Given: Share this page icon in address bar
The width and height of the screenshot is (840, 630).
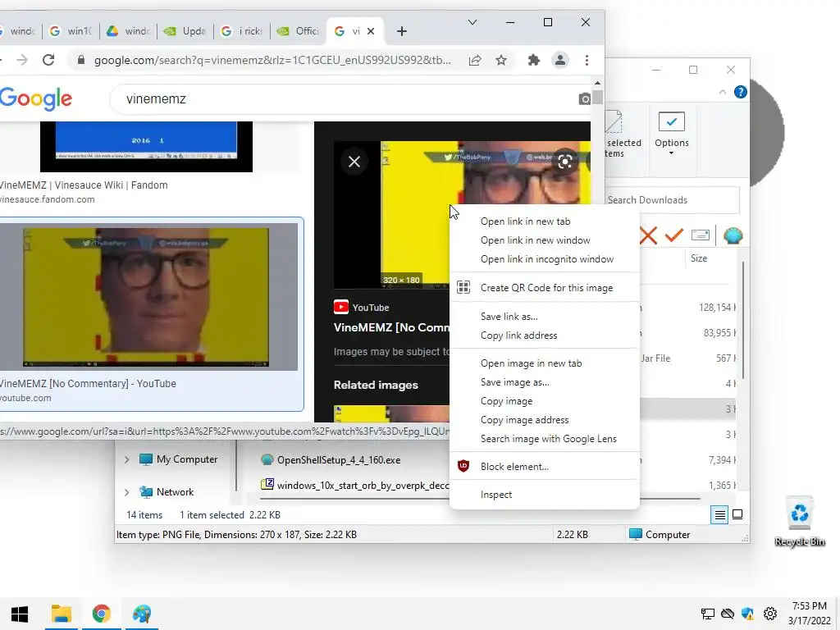Looking at the screenshot, I should coord(475,60).
